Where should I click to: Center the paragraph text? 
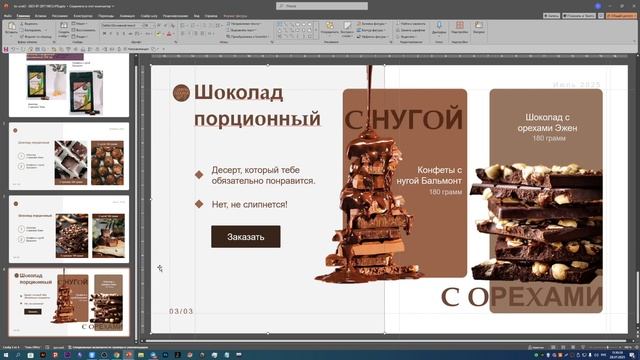190,34
